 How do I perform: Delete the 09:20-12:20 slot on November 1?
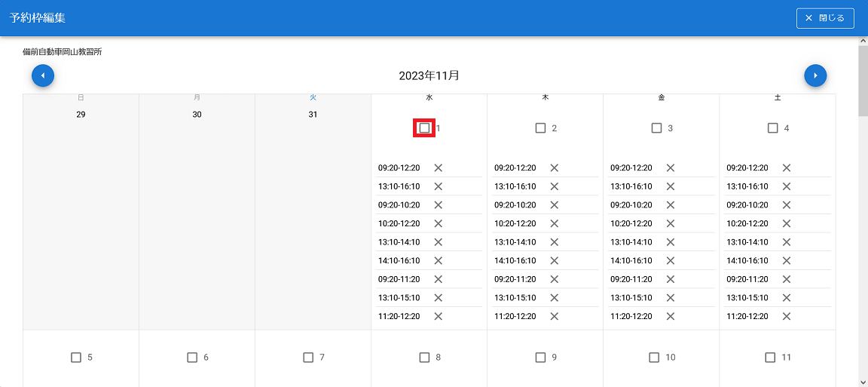tap(438, 168)
